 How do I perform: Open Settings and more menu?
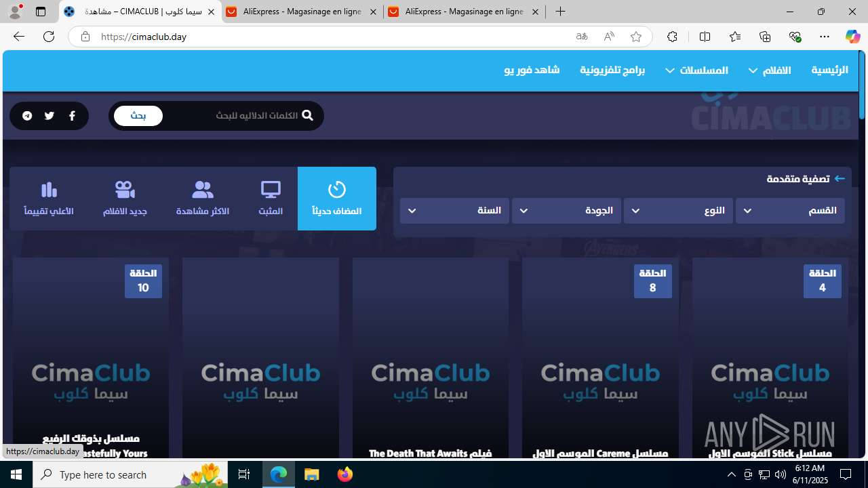coord(825,37)
